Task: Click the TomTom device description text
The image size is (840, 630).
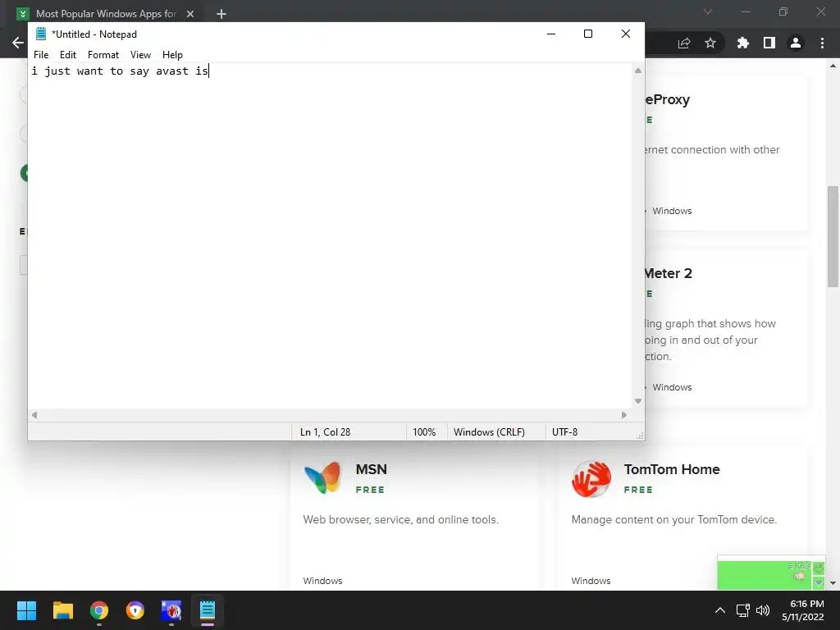Action: 674,519
